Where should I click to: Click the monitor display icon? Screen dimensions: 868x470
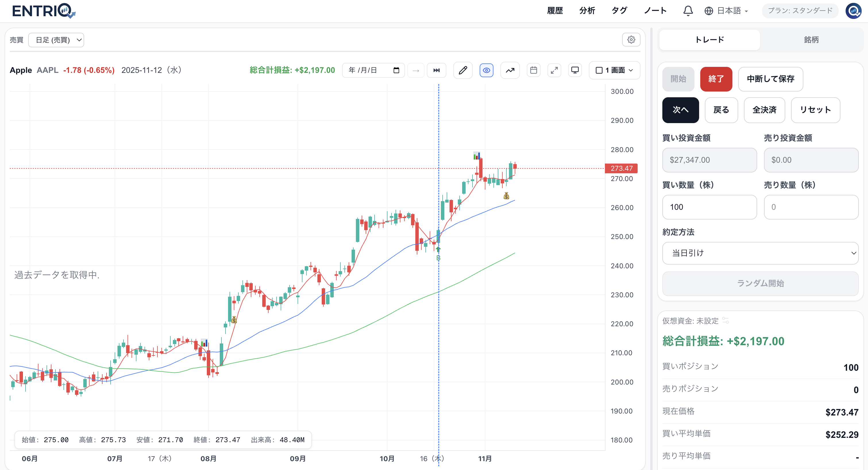(x=575, y=70)
